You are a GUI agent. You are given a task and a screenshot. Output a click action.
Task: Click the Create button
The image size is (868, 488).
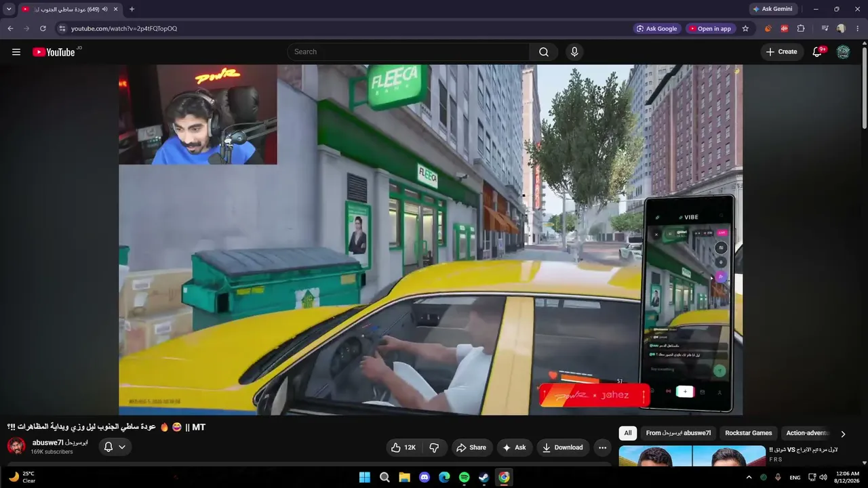[x=781, y=52]
